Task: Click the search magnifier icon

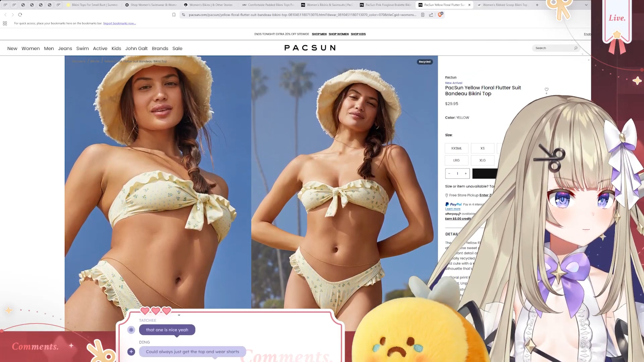Action: 576,48
